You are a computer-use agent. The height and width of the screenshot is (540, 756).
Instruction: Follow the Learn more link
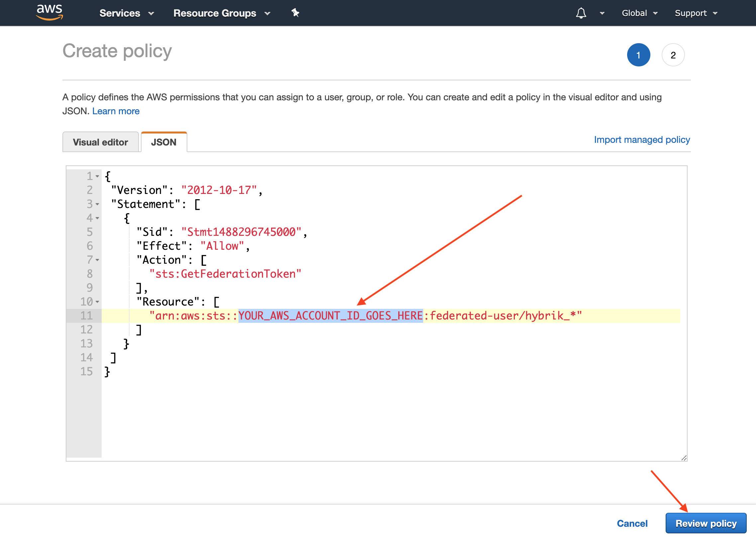click(x=116, y=111)
